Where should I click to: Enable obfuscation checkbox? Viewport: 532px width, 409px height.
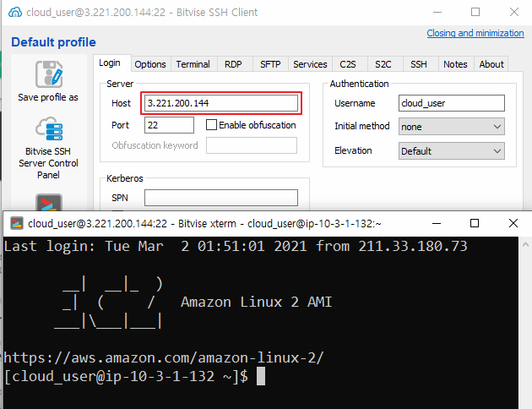tap(211, 124)
